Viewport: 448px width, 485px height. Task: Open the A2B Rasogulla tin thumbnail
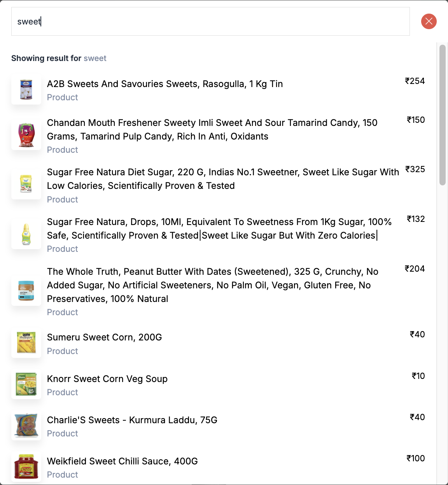pos(26,90)
